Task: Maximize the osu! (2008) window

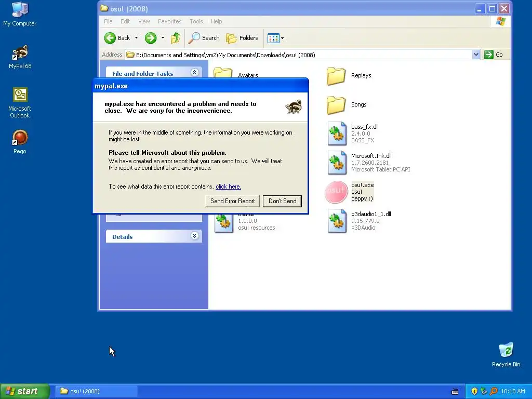Action: (492, 9)
